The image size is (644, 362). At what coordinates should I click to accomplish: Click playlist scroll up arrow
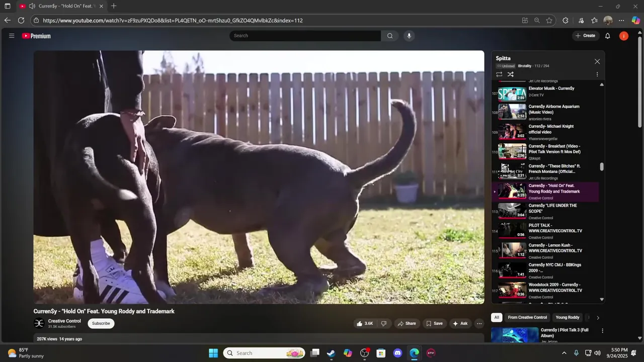[x=602, y=84]
